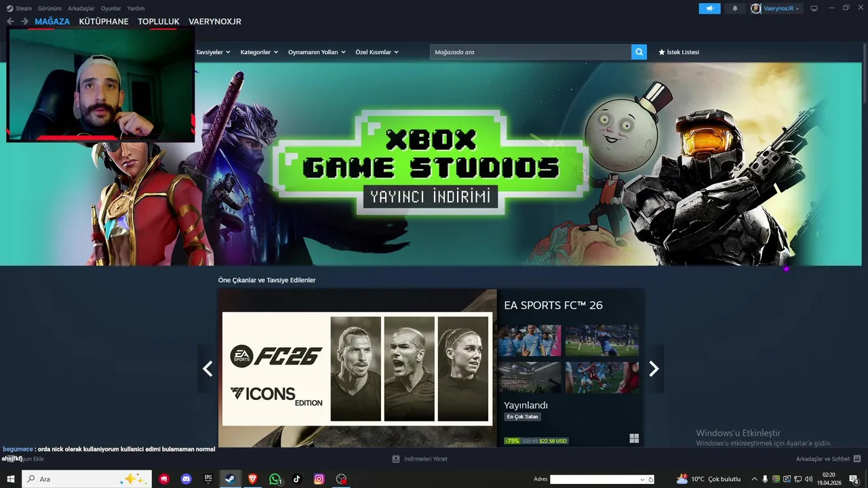Click the VaerynoxJR profile avatar

(x=756, y=8)
